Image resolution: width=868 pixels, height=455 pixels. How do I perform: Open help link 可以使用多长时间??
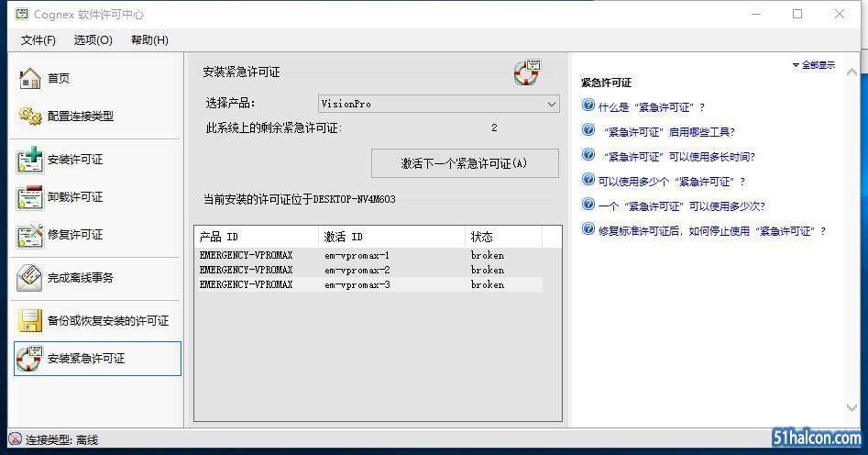(x=679, y=157)
